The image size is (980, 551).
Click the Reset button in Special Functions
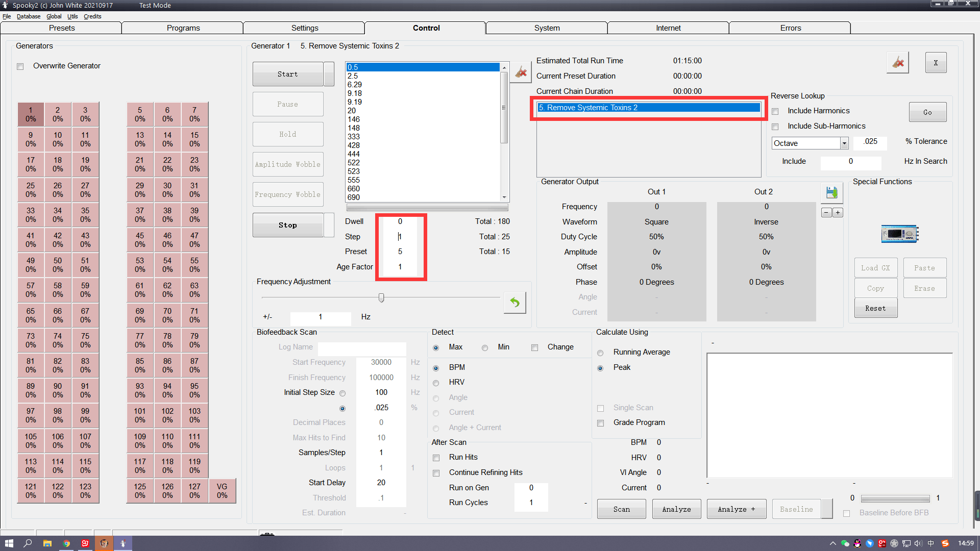click(875, 308)
